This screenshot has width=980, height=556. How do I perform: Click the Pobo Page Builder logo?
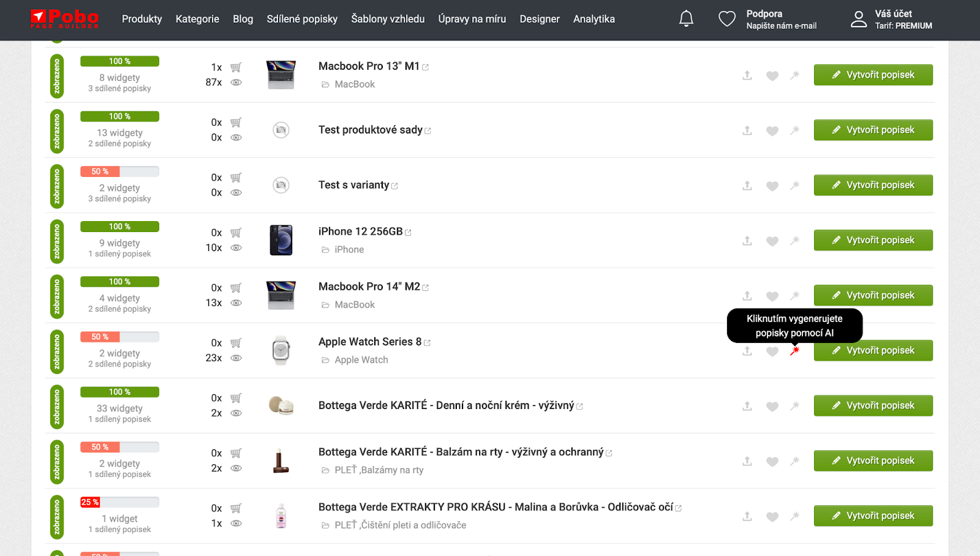click(64, 19)
